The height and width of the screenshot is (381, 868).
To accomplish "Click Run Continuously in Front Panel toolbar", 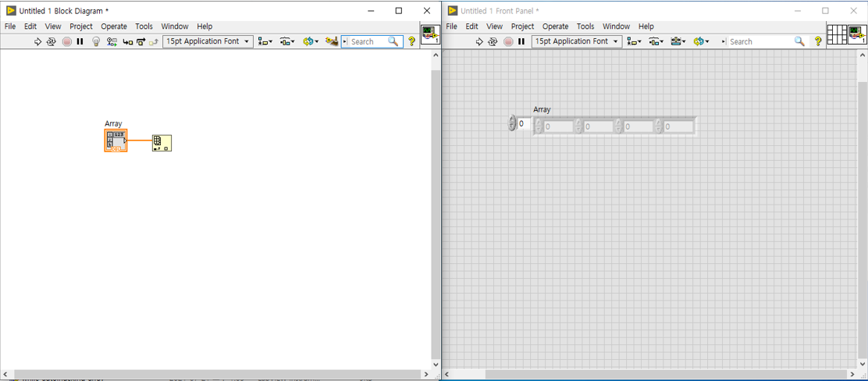I will pyautogui.click(x=493, y=41).
